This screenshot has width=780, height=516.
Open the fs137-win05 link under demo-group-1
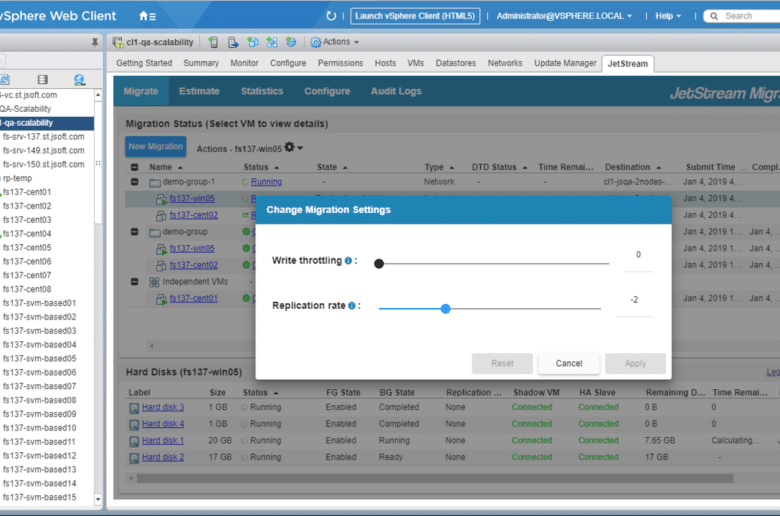[x=192, y=198]
